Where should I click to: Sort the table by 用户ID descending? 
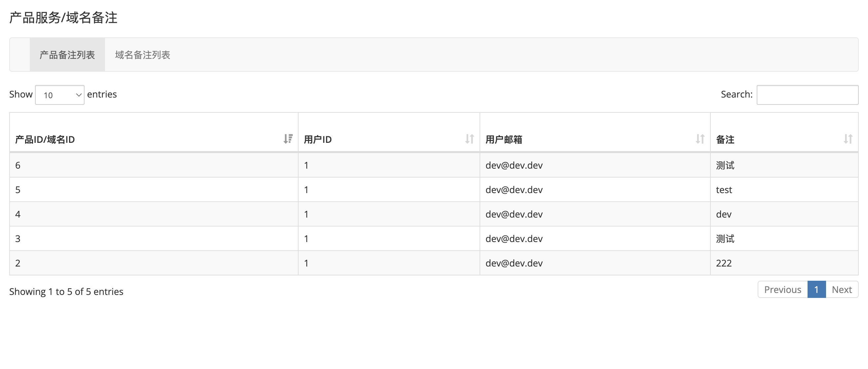click(470, 139)
